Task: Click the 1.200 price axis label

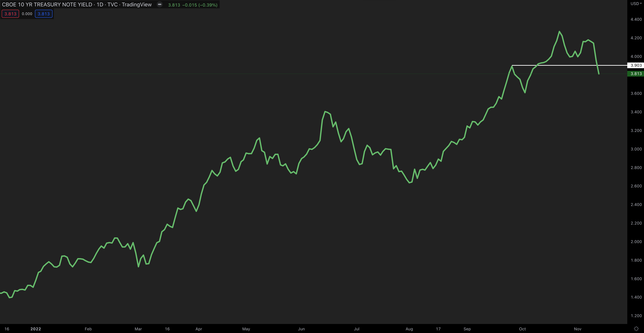Action: coord(636,316)
